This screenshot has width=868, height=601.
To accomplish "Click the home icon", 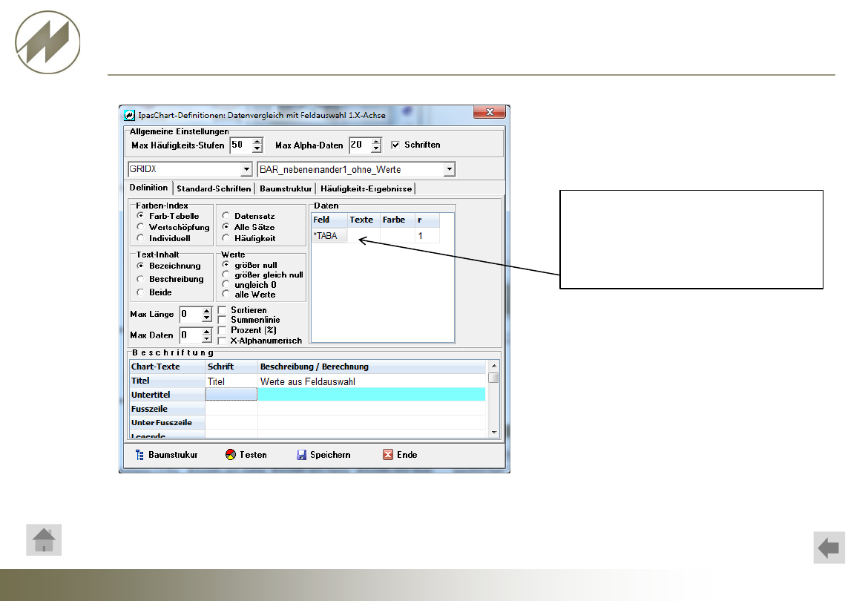I will coord(44,540).
